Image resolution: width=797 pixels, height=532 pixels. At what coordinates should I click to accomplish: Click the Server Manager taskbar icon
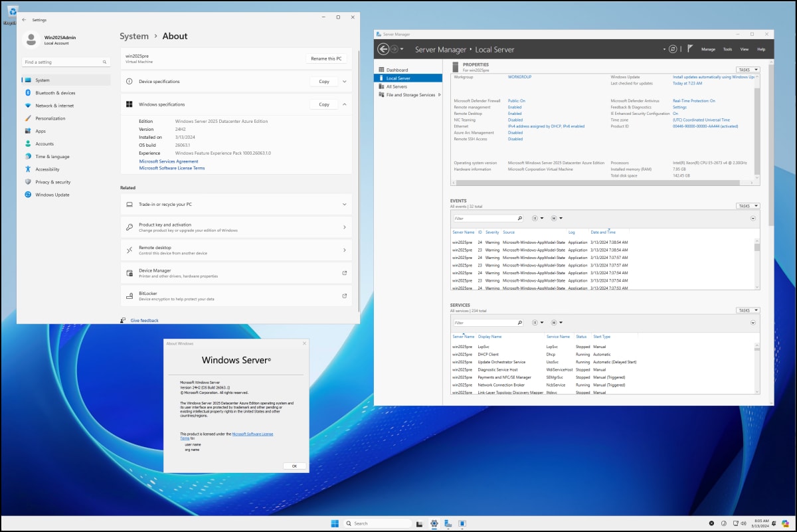pyautogui.click(x=448, y=523)
